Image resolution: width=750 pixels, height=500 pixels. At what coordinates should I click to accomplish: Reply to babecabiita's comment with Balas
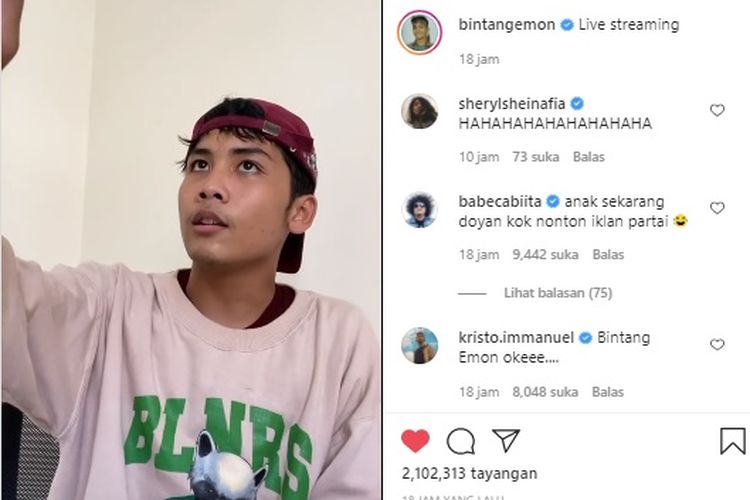point(608,255)
